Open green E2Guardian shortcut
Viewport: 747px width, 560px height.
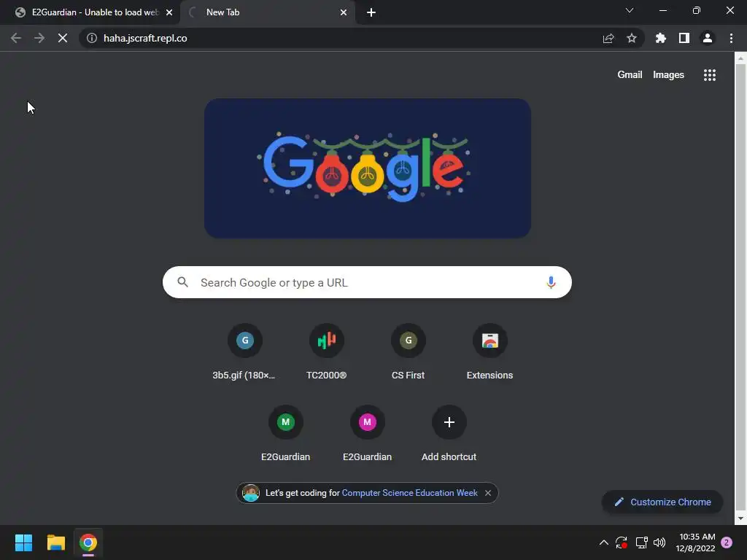(x=285, y=434)
